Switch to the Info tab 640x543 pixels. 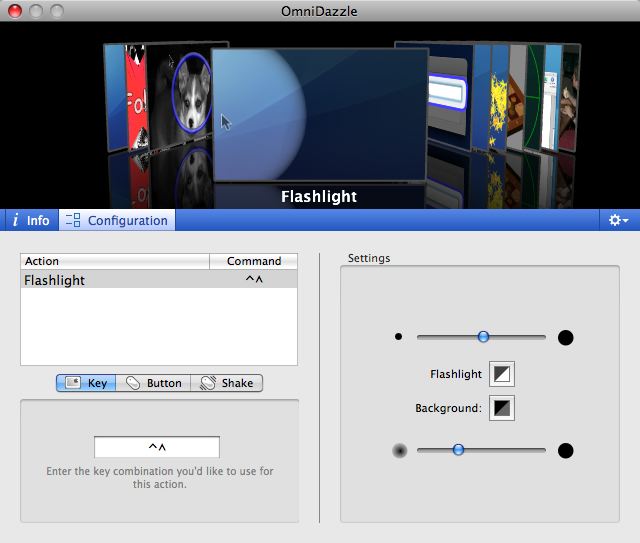click(x=31, y=220)
